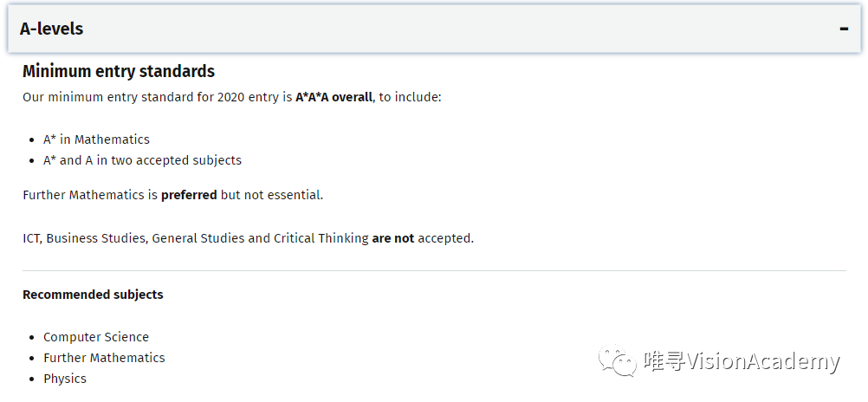Click the 唯寻VisionAcademy watermark text
This screenshot has height=402, width=868.
(742, 361)
